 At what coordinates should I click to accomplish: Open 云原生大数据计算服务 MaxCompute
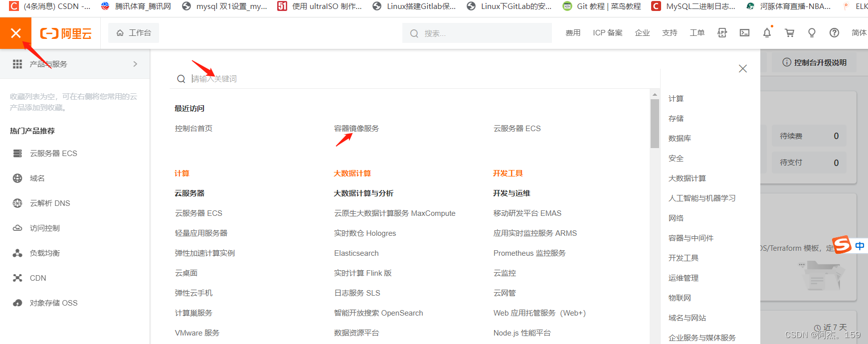395,213
